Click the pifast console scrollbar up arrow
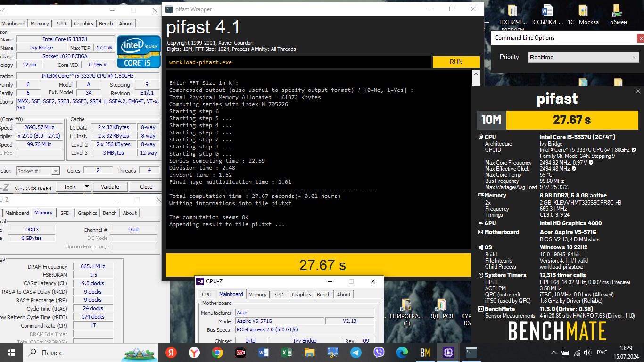 476,74
